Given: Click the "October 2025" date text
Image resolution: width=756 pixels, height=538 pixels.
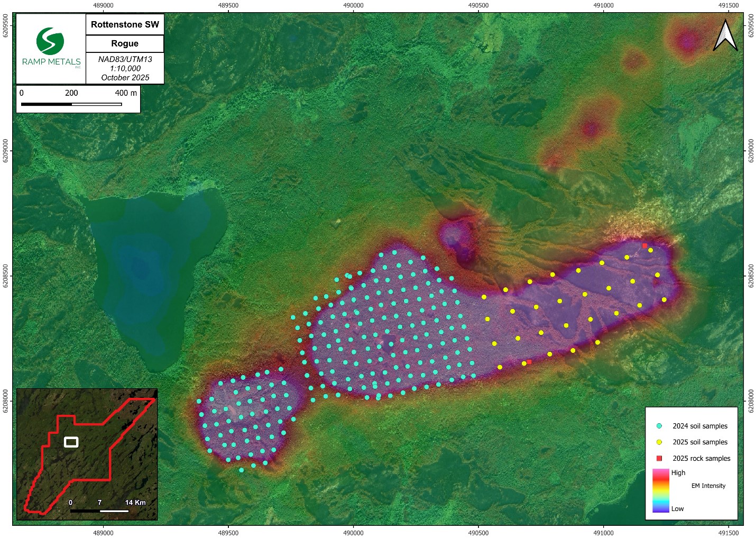Looking at the screenshot, I should [125, 77].
